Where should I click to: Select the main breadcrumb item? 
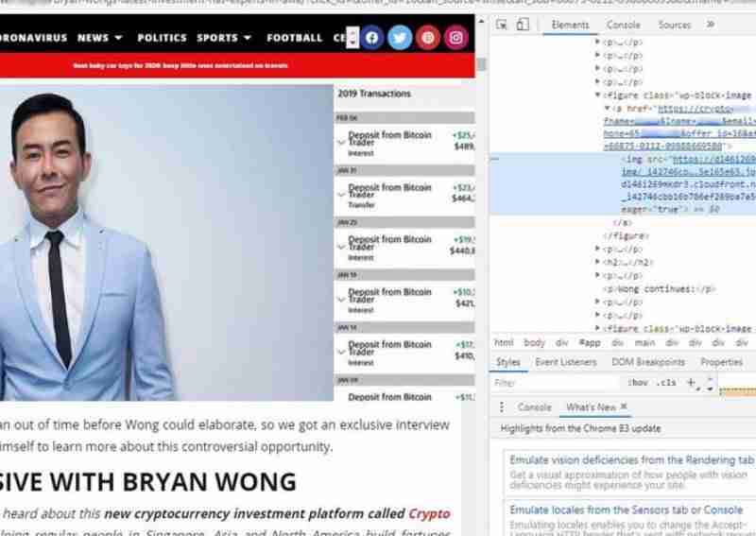click(x=644, y=342)
